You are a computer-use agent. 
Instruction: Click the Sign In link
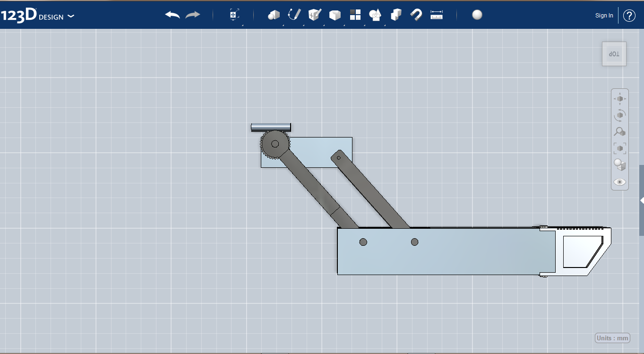pos(604,16)
